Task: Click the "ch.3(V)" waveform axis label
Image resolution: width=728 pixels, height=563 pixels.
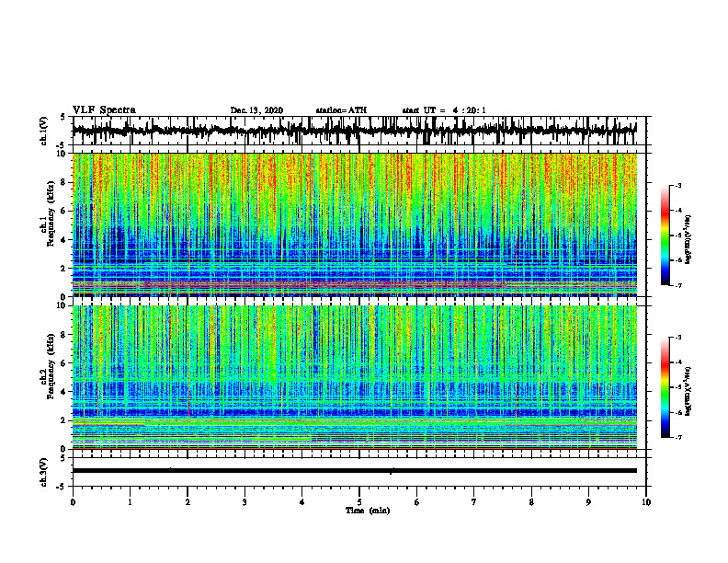Action: point(44,472)
